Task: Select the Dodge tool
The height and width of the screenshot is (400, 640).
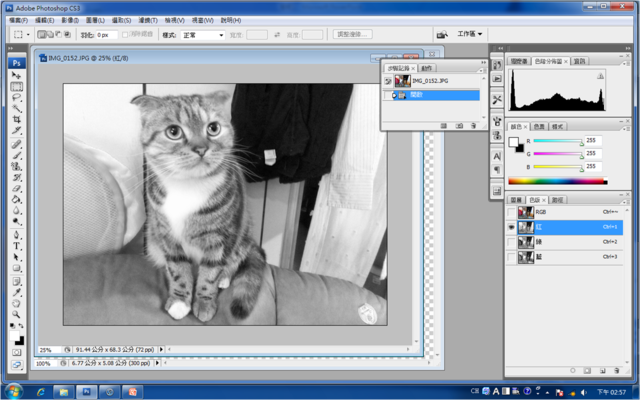Action: (16, 222)
